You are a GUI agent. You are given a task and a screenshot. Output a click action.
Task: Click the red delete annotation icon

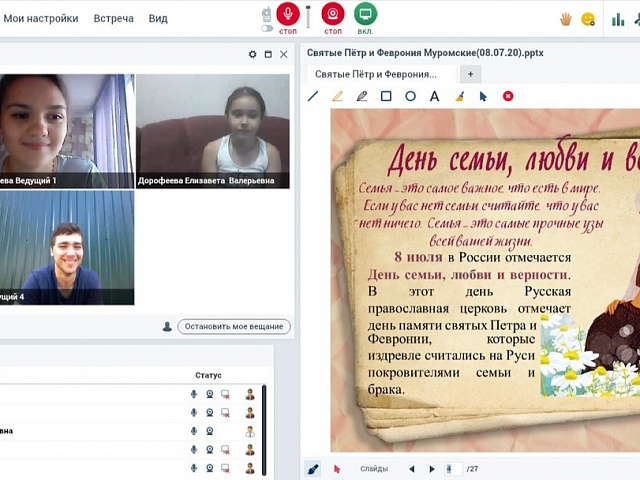tap(508, 96)
